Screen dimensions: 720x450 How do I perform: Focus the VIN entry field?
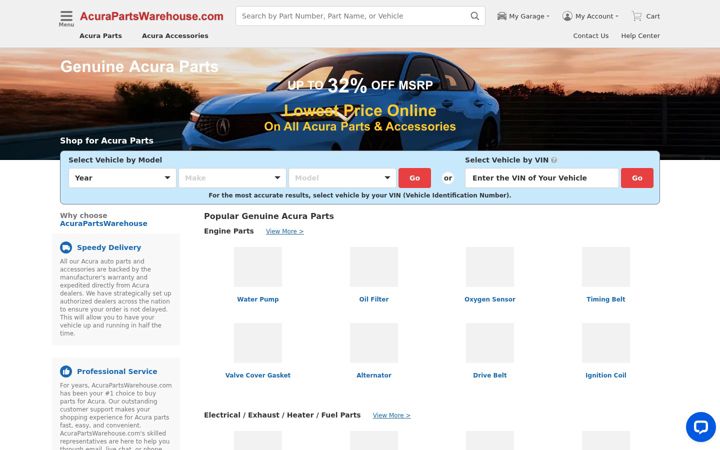[x=542, y=178]
